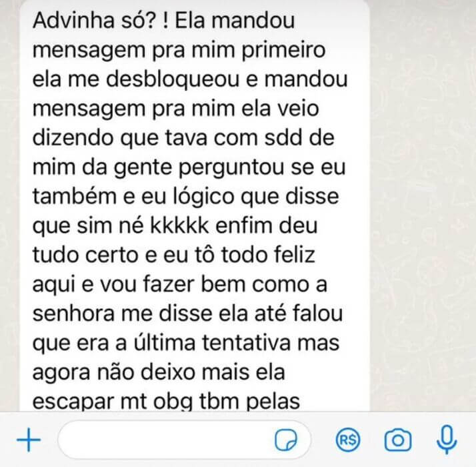Tap the word "perguntou" in the text
This screenshot has width=476, height=467.
[x=231, y=167]
